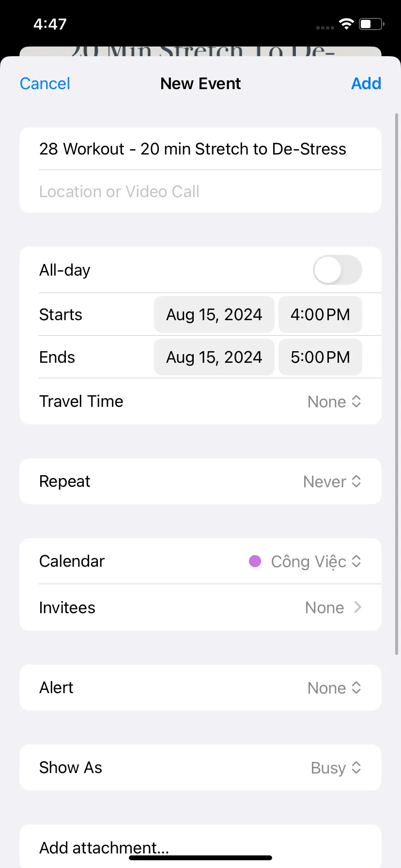Click the Travel Time up-down chevron icon

(x=356, y=402)
